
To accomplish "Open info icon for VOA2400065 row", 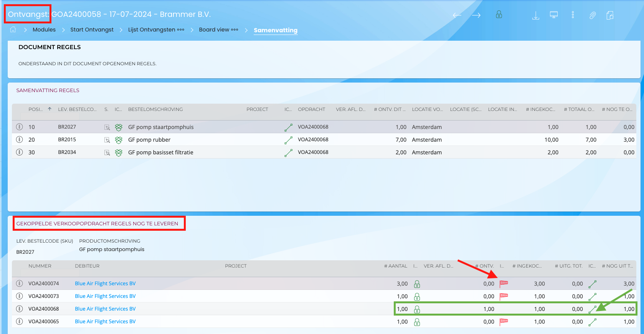I will [x=19, y=321].
